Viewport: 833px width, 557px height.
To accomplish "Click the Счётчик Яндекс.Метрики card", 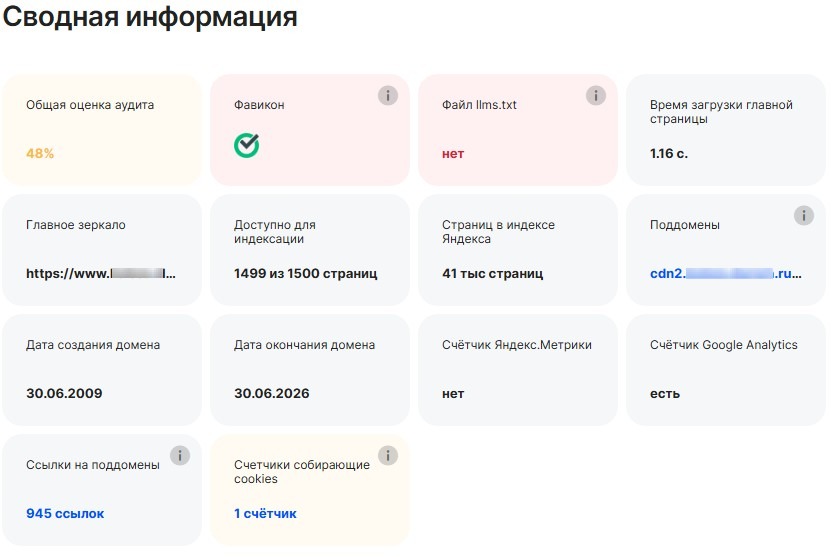I will click(x=518, y=369).
